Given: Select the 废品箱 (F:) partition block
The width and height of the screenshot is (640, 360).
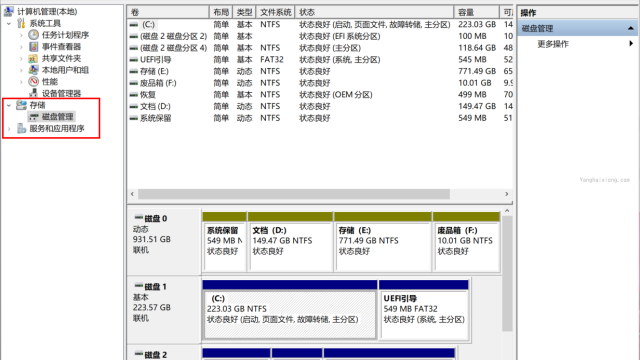Looking at the screenshot, I should click(x=467, y=246).
